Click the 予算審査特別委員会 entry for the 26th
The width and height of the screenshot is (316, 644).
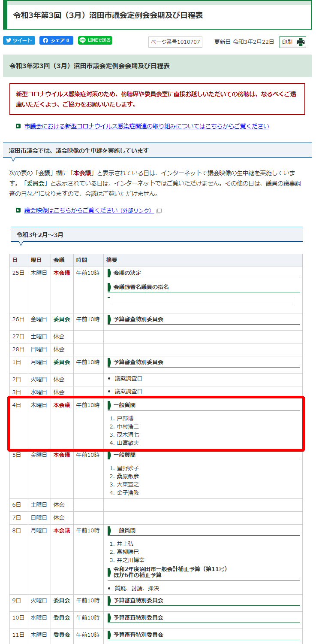coord(138,319)
